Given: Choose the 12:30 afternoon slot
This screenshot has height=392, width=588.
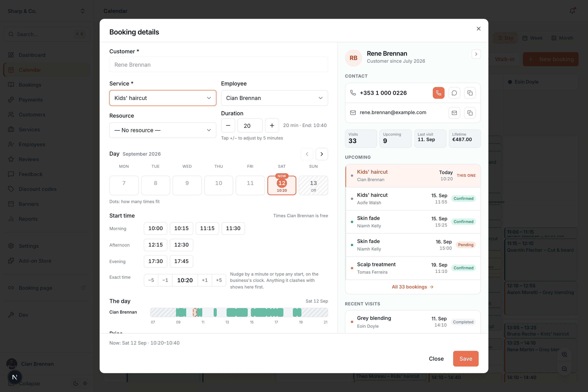Looking at the screenshot, I should point(181,245).
